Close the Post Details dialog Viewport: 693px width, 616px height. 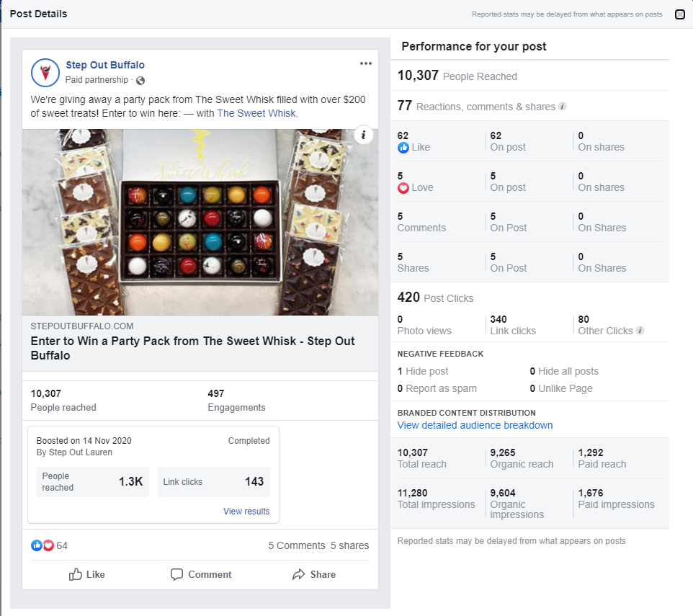pyautogui.click(x=680, y=14)
